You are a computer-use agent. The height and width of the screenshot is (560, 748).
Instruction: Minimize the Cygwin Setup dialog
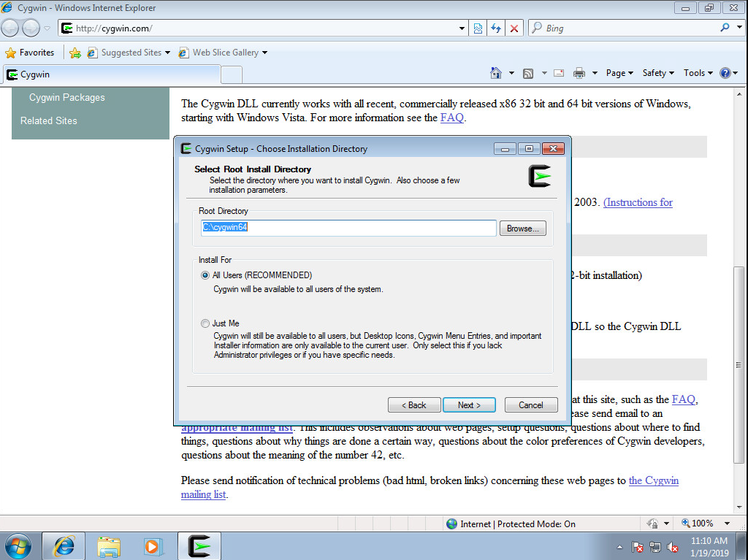[505, 149]
